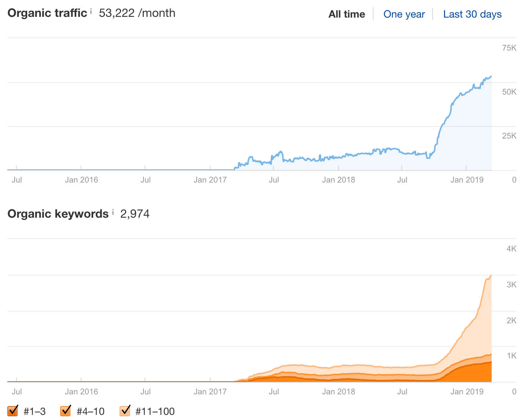Click the 53,222 /month traffic value
Image resolution: width=521 pixels, height=420 pixels.
136,13
